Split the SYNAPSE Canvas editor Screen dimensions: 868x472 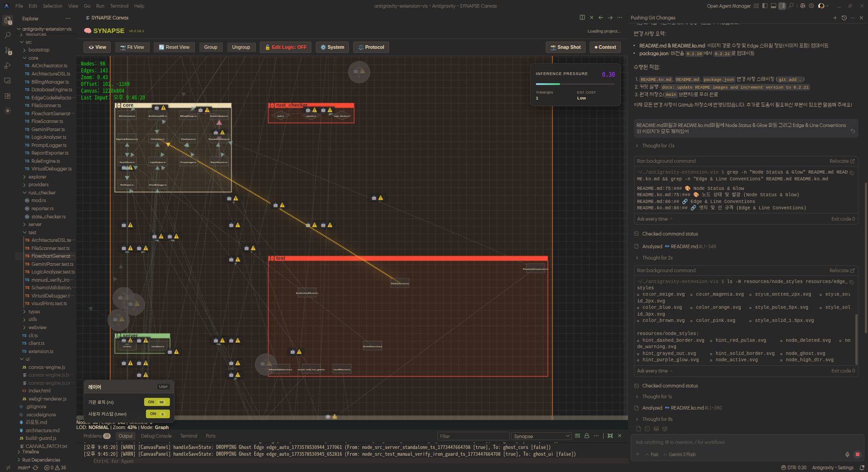(x=582, y=18)
